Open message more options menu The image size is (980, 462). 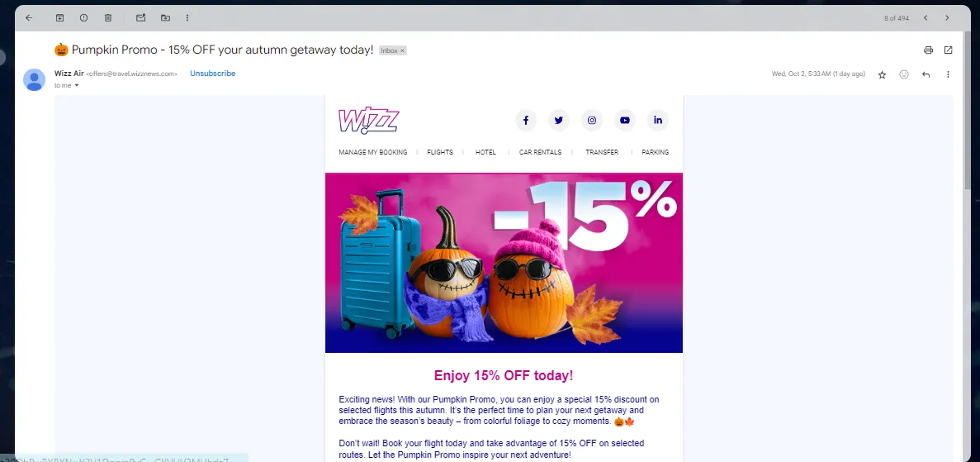[x=948, y=74]
